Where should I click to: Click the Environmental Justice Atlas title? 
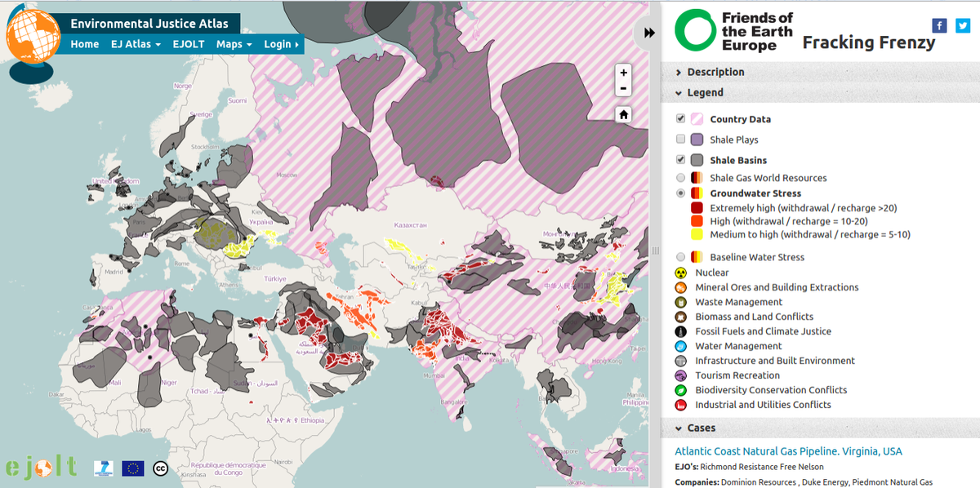tap(149, 24)
